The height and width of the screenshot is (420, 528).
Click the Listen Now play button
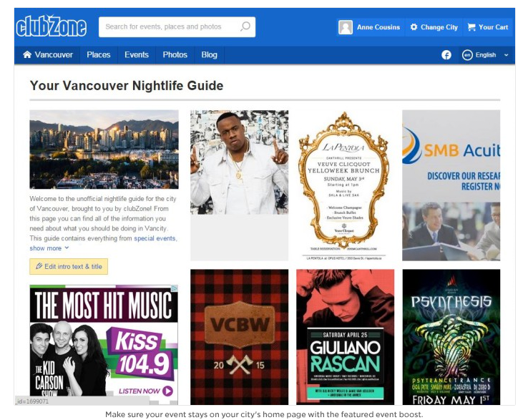[167, 391]
